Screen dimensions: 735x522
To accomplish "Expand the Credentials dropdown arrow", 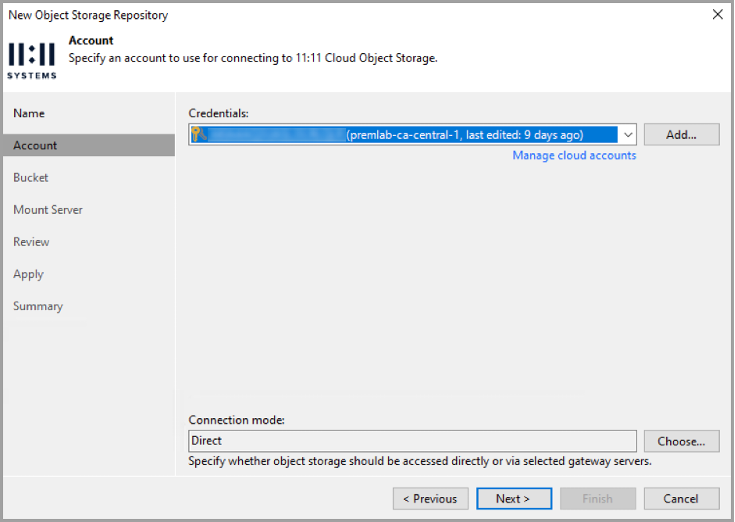I will click(x=628, y=135).
